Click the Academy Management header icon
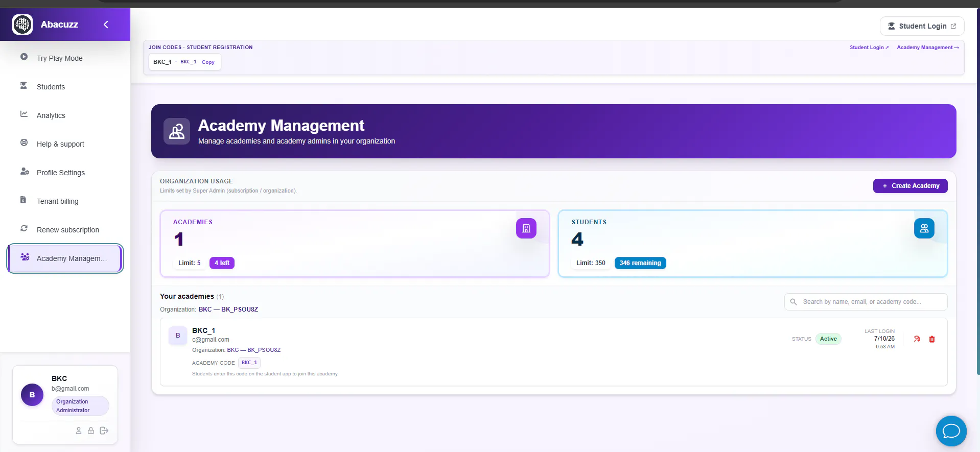The width and height of the screenshot is (980, 452). 177,131
